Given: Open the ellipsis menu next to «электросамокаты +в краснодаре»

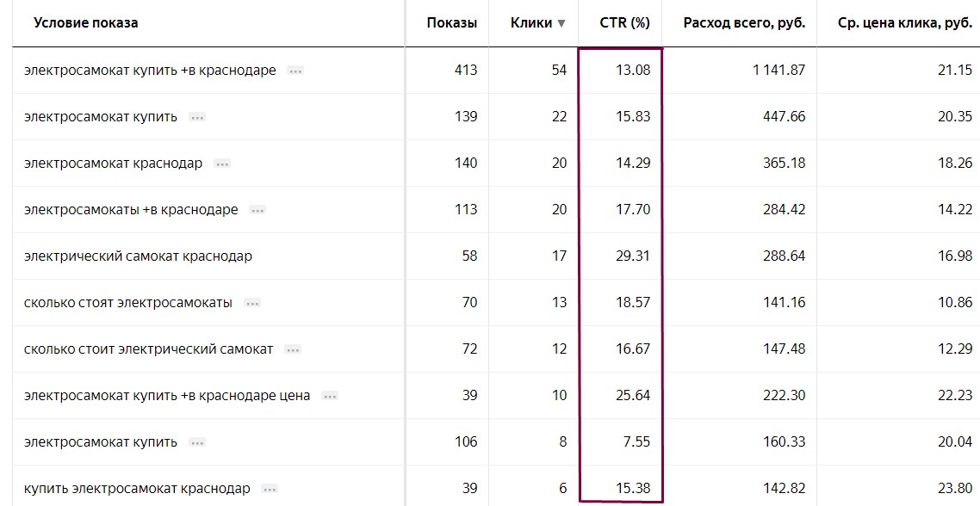Looking at the screenshot, I should 257,210.
